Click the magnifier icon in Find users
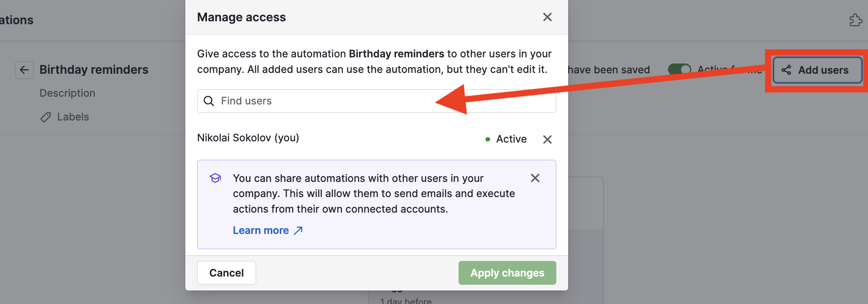This screenshot has height=304, width=868. coord(209,101)
